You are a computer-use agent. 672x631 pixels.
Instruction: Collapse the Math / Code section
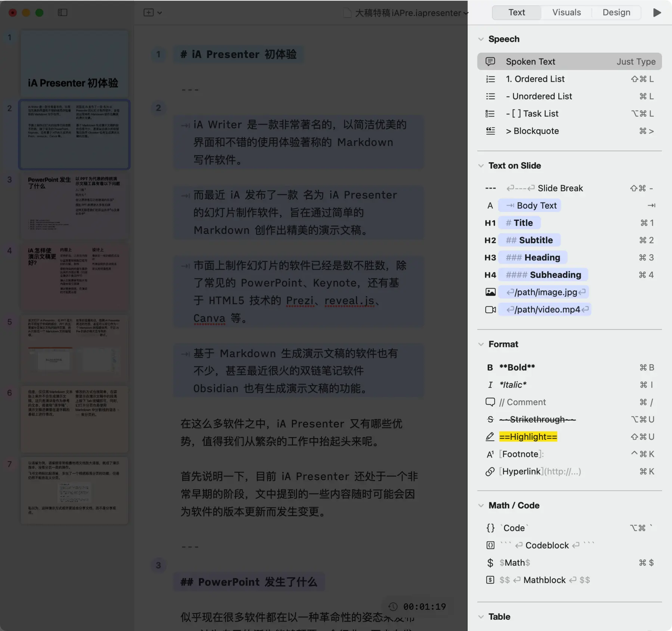click(481, 506)
